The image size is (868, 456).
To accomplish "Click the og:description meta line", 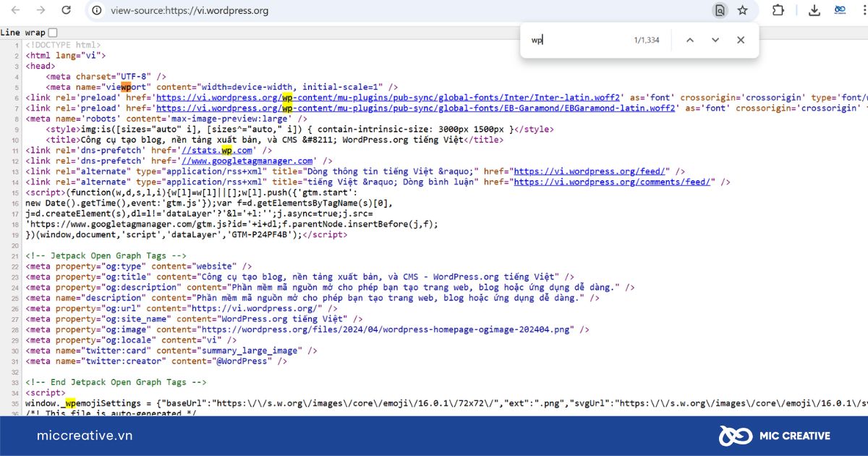I will pos(330,287).
